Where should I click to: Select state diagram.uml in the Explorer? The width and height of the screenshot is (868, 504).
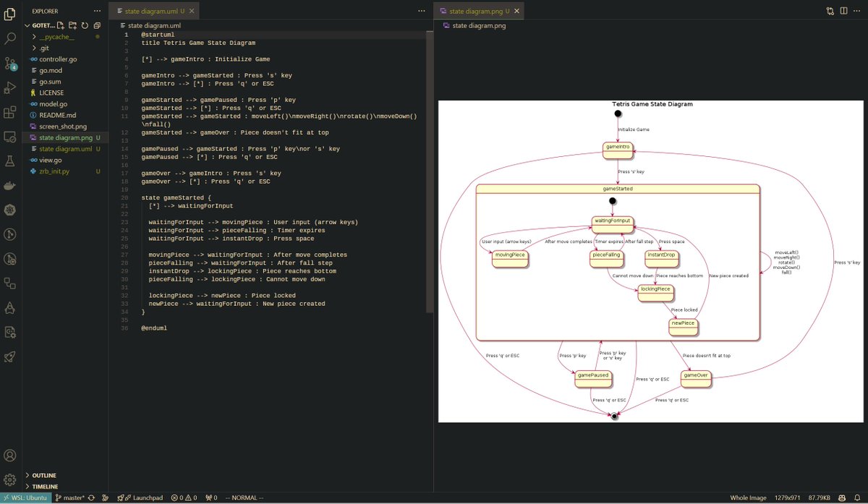[64, 149]
